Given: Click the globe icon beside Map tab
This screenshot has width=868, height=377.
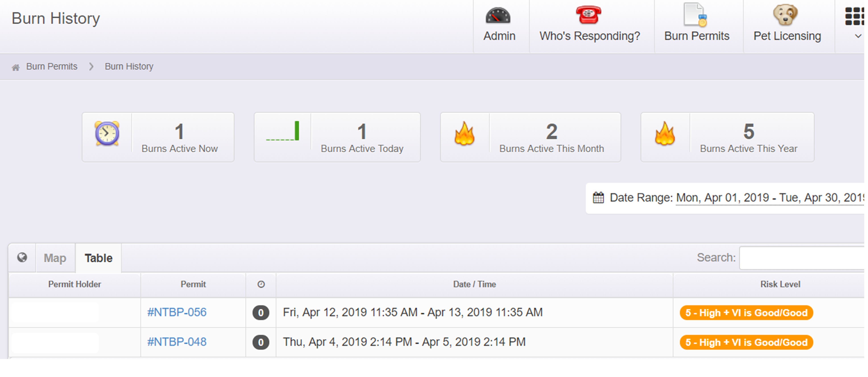Looking at the screenshot, I should click(x=22, y=258).
